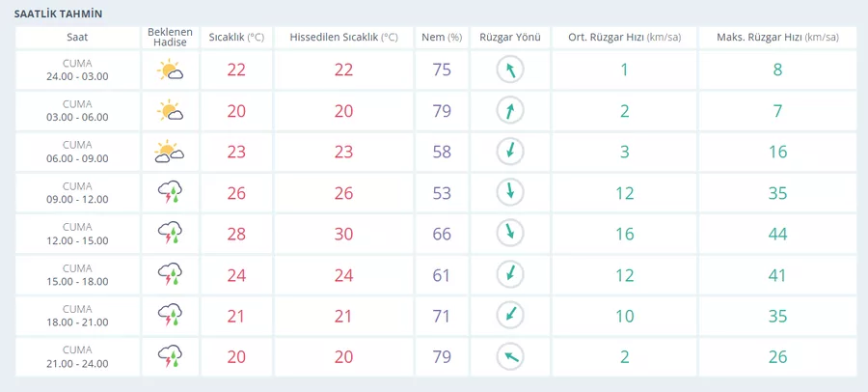Click the wind direction arrow for 18.00 - 21.00
868x392 pixels.
[510, 316]
